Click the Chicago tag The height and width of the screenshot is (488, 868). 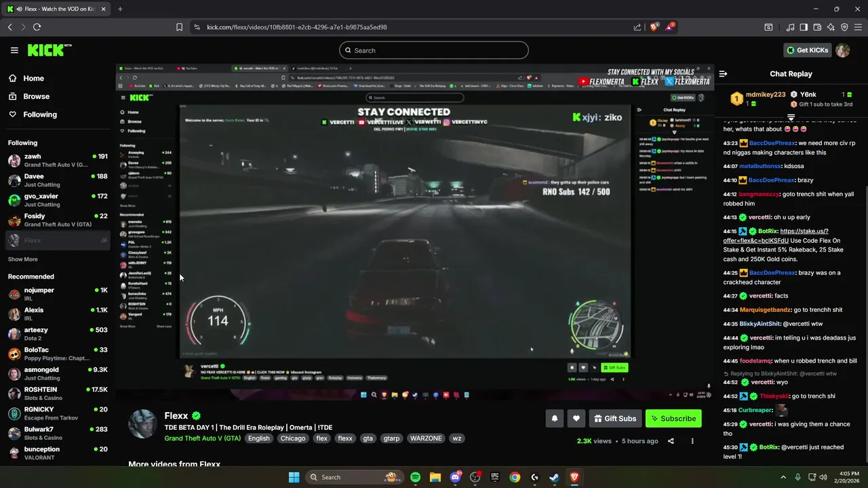point(293,439)
